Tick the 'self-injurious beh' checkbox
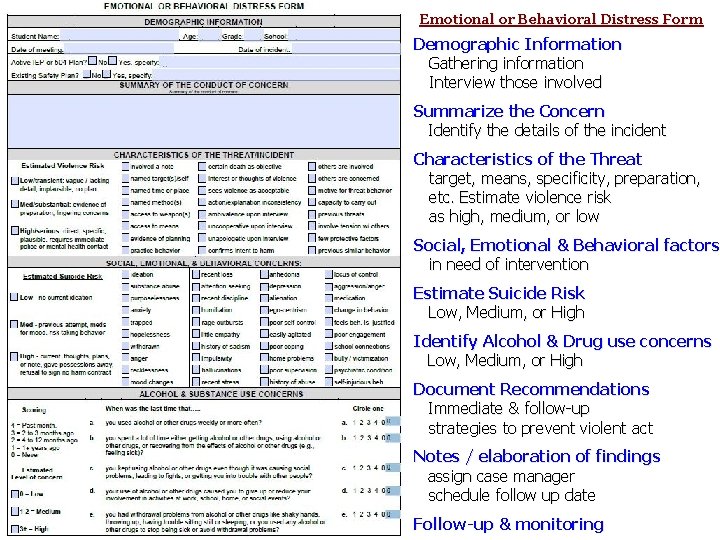Viewport: 720px width, 540px height. pyautogui.click(x=329, y=382)
